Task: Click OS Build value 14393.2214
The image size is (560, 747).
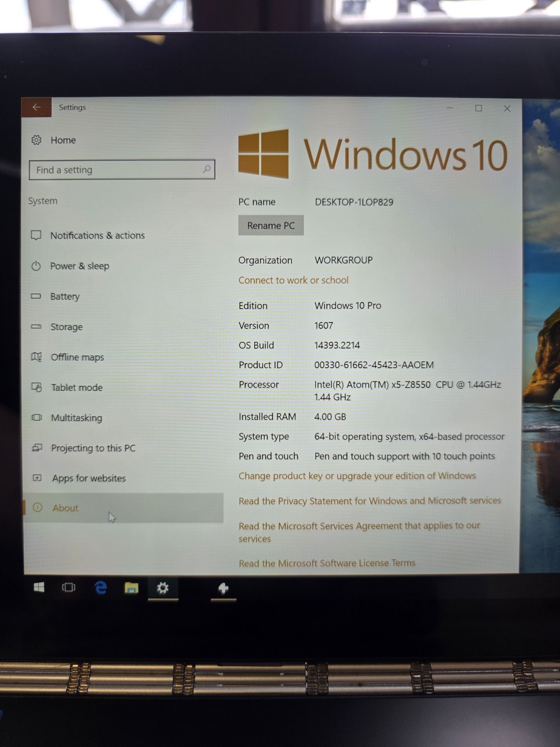Action: 337,345
